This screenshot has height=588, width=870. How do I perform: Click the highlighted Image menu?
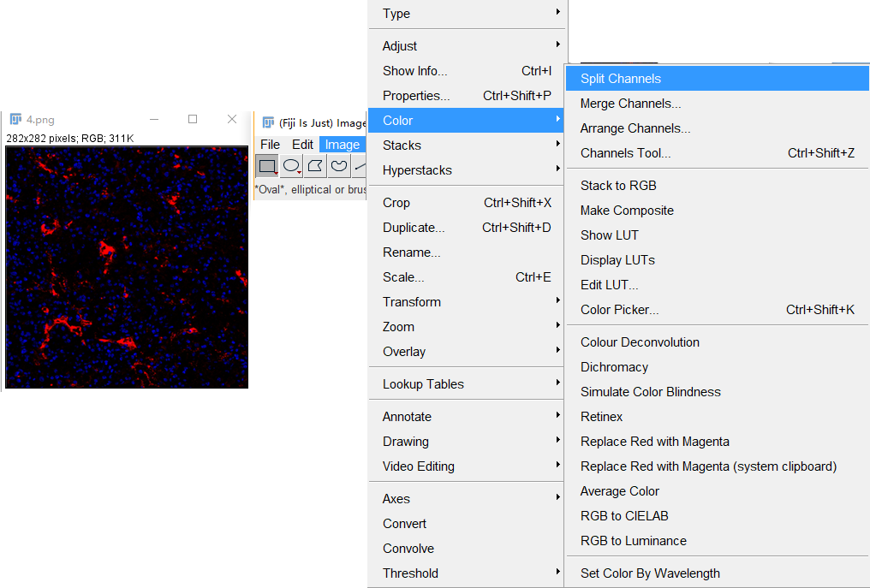coord(343,145)
